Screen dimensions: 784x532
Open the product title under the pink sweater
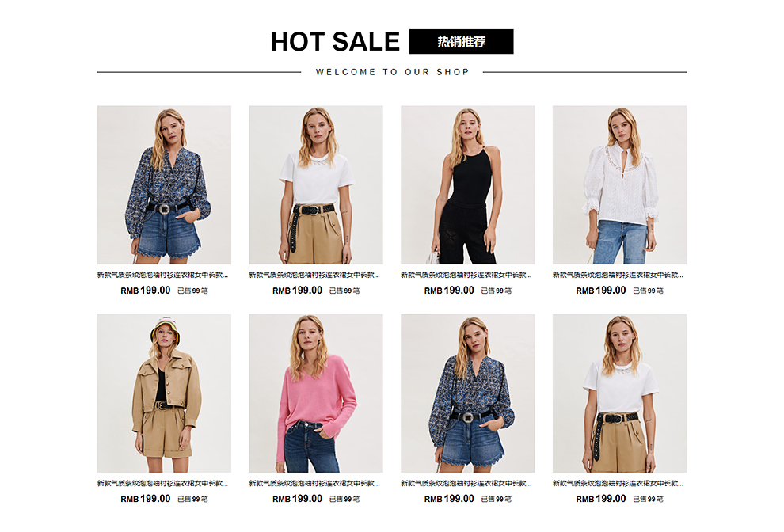314,483
